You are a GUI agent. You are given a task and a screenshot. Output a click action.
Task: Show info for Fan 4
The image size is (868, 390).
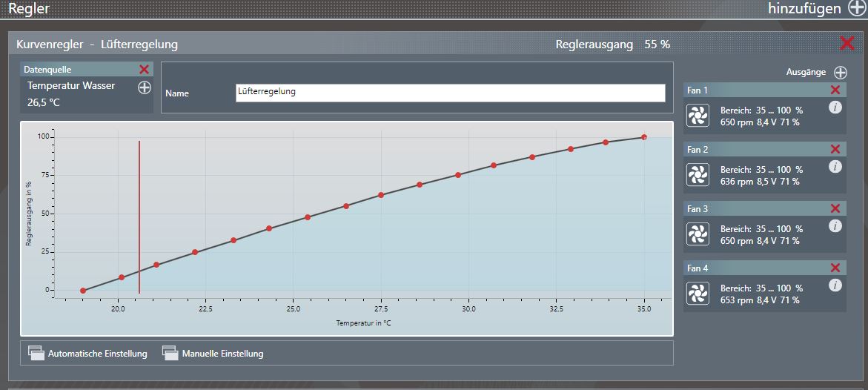[x=835, y=285]
